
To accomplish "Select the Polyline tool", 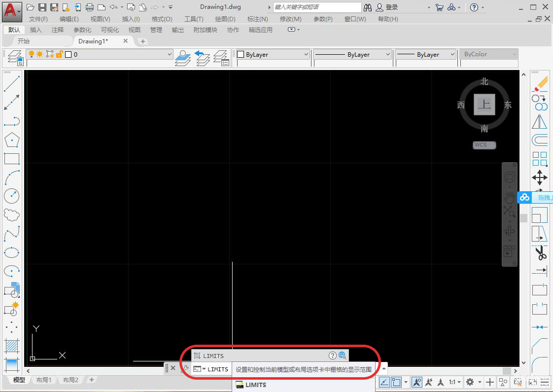I will pos(12,121).
